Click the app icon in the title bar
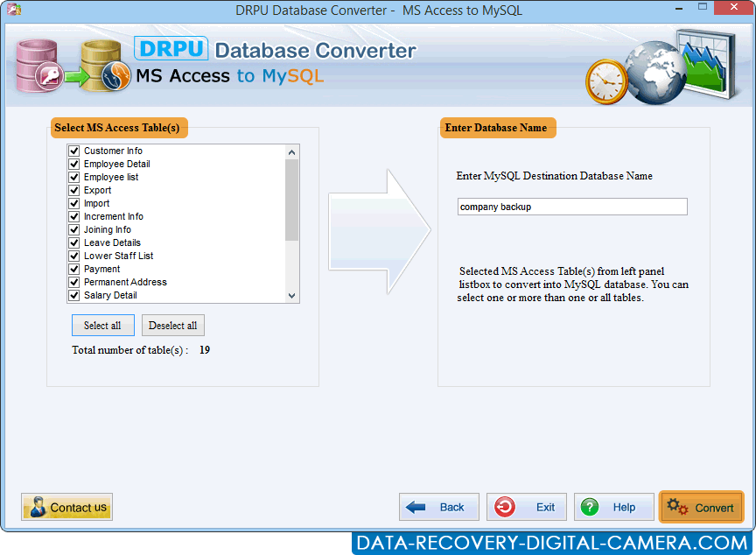 tap(14, 9)
